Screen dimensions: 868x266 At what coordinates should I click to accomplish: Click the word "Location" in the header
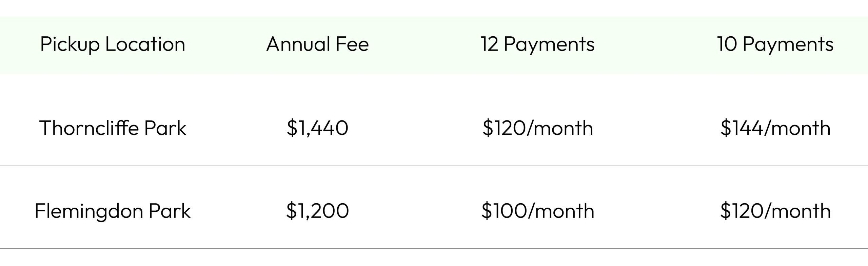[x=145, y=44]
